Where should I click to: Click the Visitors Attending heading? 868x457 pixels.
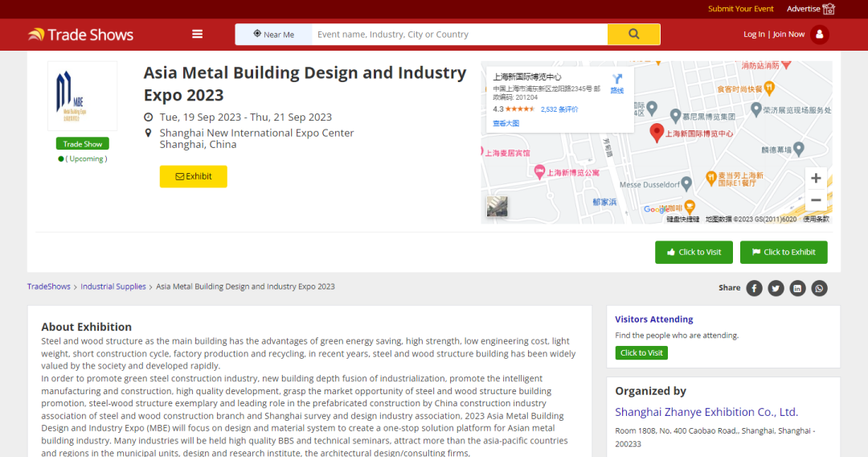coord(653,319)
